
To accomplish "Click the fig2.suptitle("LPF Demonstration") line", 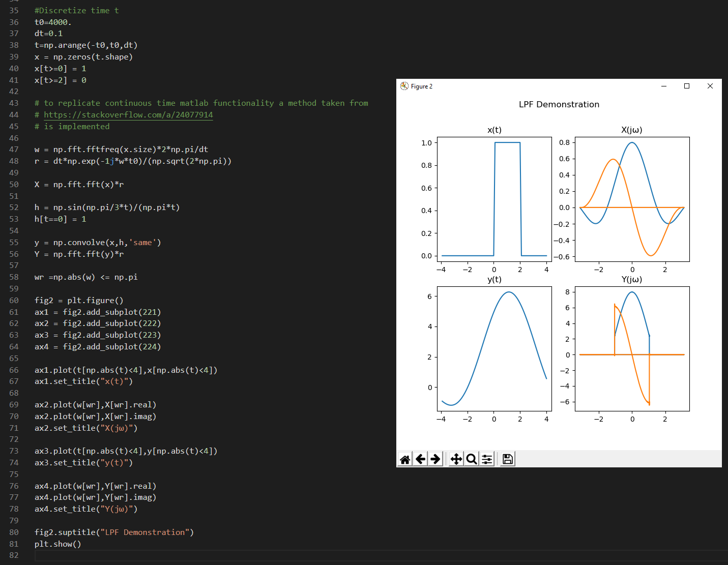I will click(x=114, y=532).
